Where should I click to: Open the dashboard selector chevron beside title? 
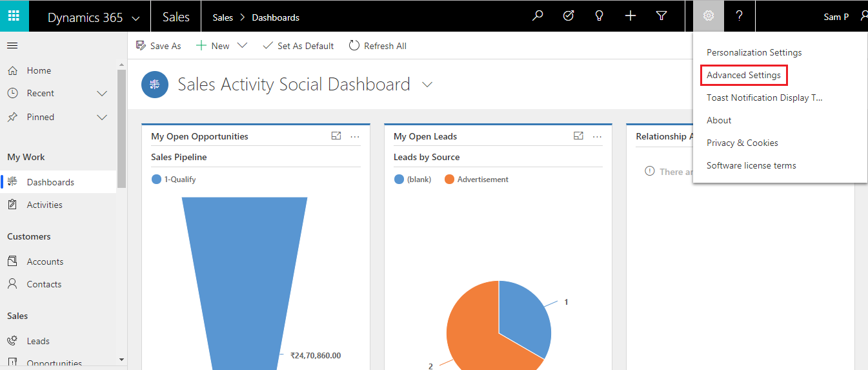[x=427, y=85]
